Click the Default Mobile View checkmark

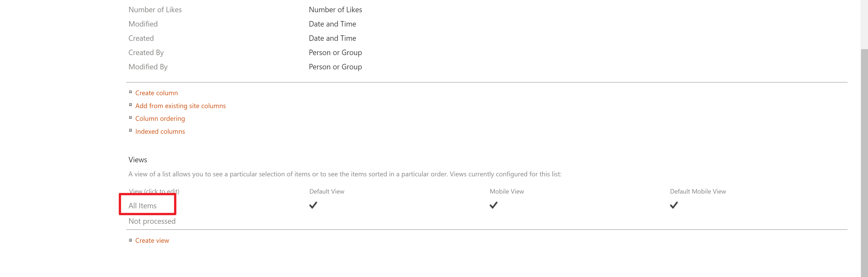(674, 205)
